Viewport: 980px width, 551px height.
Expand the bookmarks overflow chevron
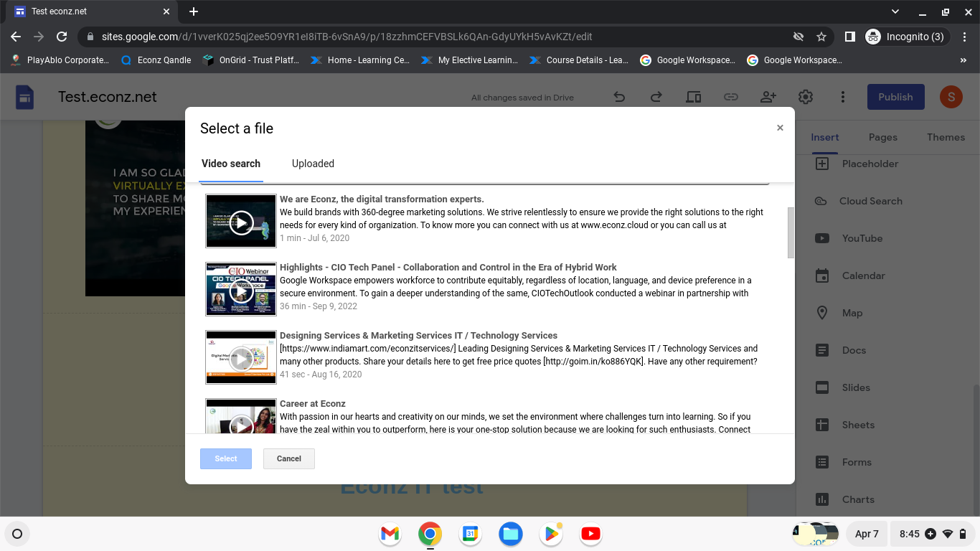click(963, 60)
